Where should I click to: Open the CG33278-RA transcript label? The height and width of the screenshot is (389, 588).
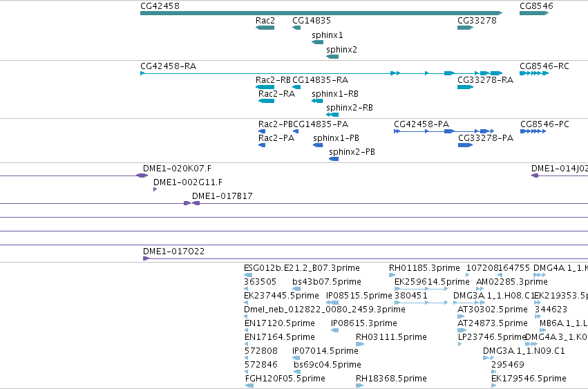click(485, 80)
